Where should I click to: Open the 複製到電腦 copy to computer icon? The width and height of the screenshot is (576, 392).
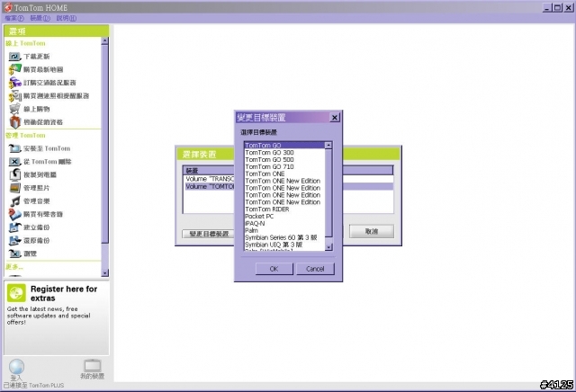click(14, 174)
